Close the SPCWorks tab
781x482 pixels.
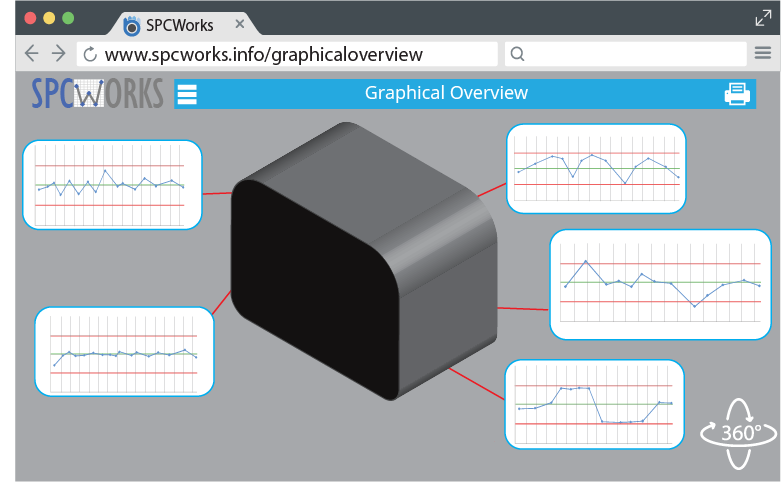[238, 24]
